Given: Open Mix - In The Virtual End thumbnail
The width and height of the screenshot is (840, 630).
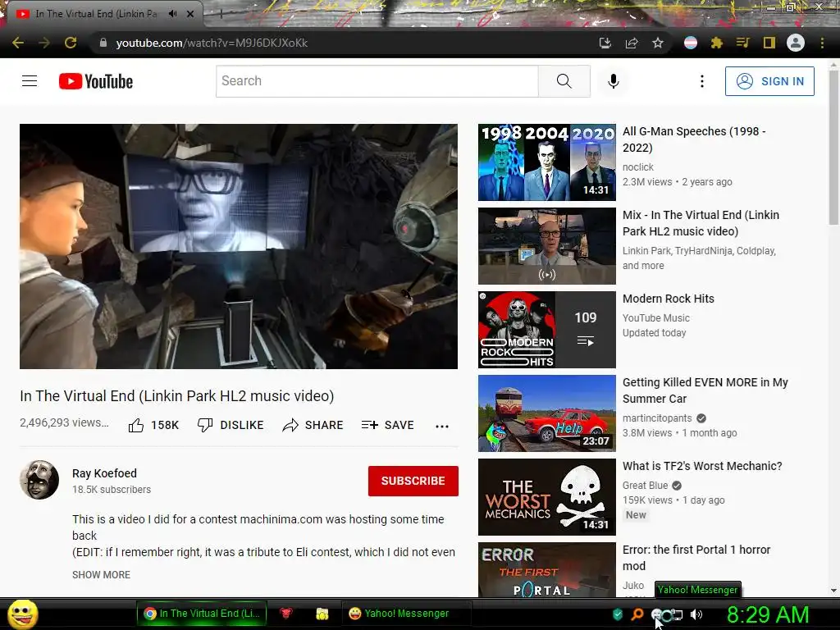Looking at the screenshot, I should [x=547, y=246].
